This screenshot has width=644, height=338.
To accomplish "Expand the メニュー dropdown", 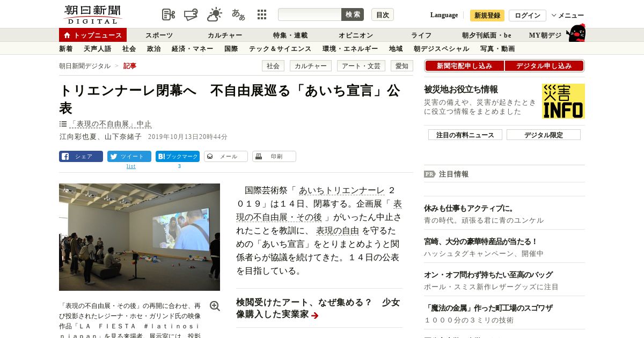I will point(568,16).
